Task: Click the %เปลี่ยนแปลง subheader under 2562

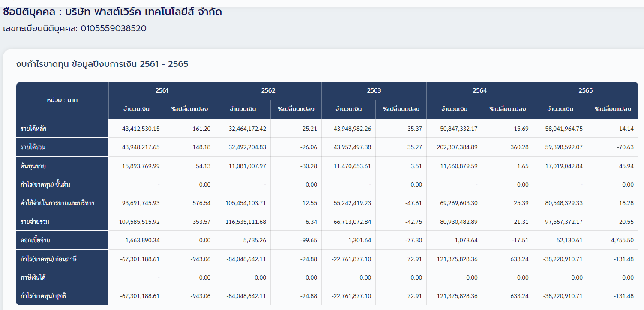Action: (296, 109)
